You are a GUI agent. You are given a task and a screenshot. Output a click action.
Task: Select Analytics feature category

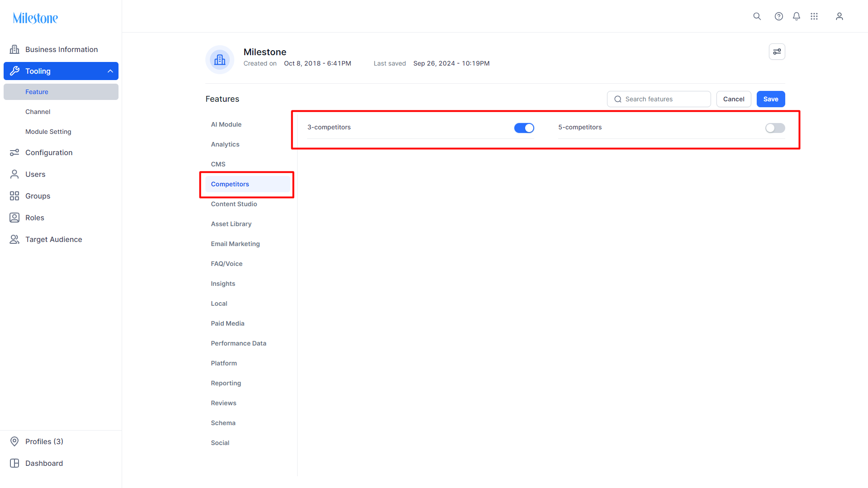tap(248, 144)
